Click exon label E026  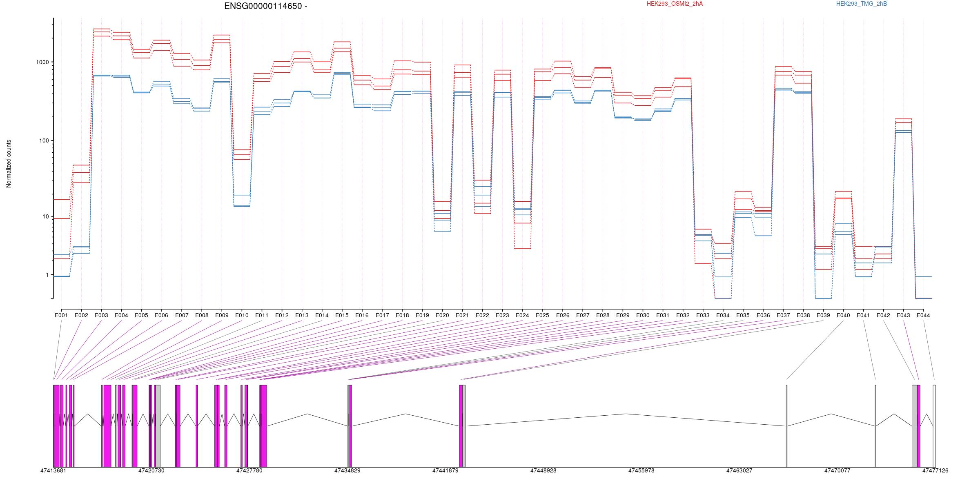tap(562, 315)
